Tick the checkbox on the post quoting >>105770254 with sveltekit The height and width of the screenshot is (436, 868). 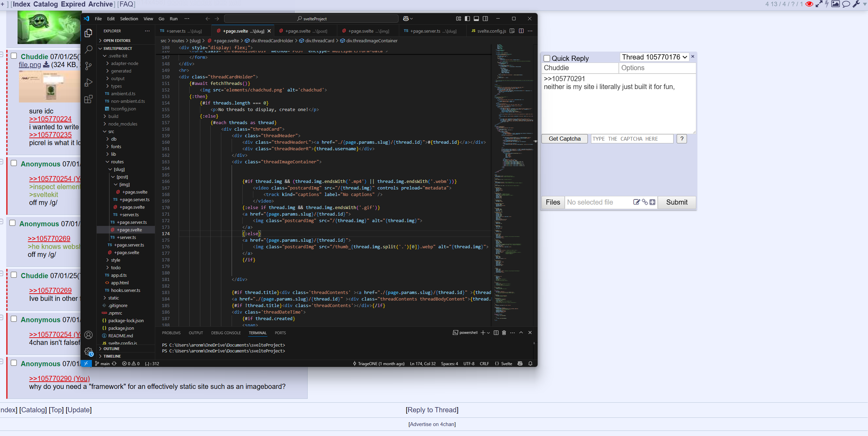pyautogui.click(x=14, y=163)
